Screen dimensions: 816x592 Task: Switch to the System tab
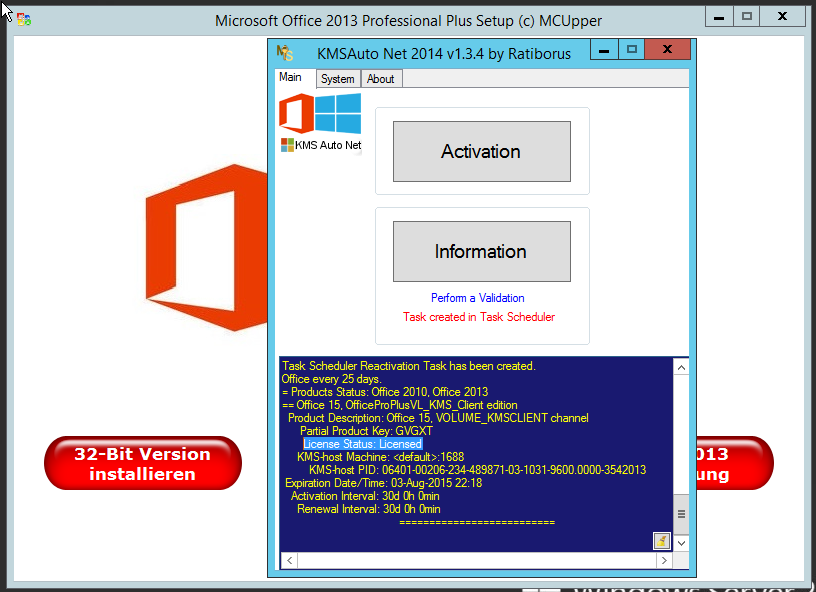(338, 79)
